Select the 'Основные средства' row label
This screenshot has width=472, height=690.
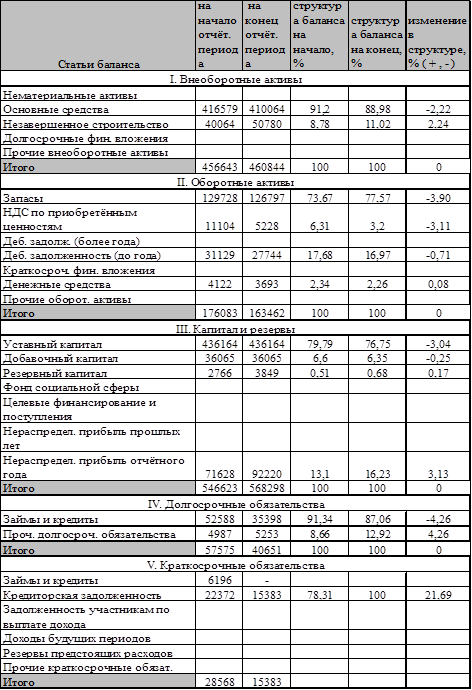click(55, 109)
